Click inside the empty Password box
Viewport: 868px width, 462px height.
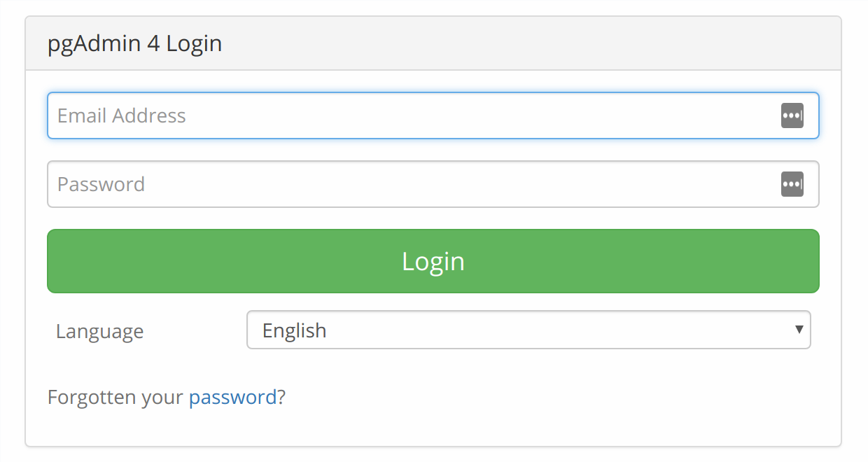pos(350,184)
